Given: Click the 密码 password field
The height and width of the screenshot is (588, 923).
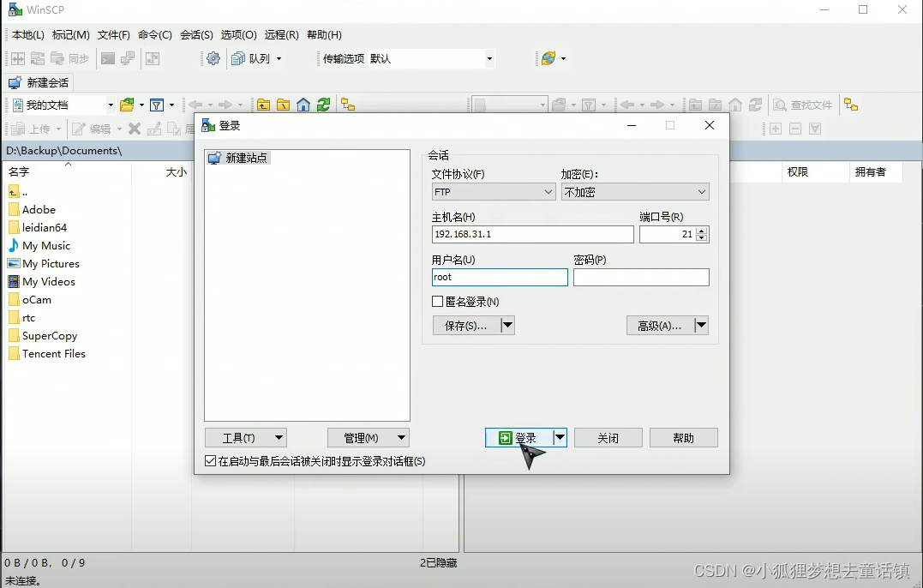Looking at the screenshot, I should click(641, 277).
